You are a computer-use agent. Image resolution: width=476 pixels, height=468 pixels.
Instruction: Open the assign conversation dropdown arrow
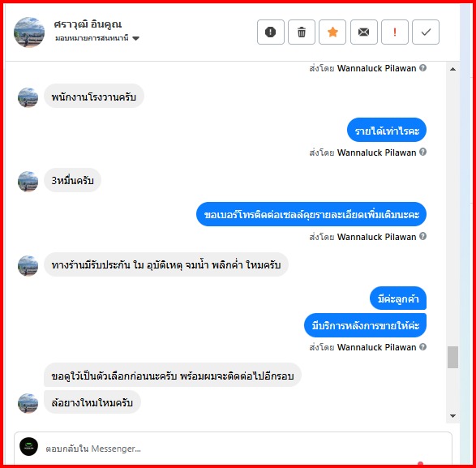[135, 38]
